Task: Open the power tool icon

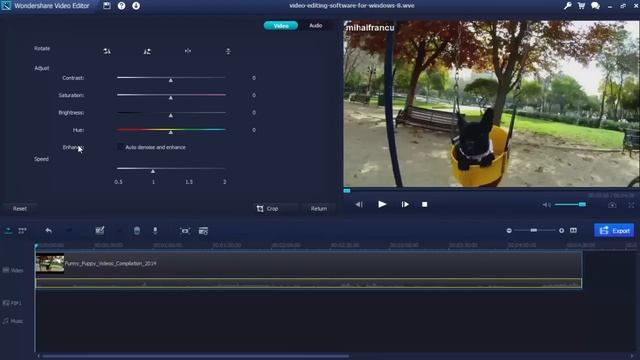Action: pos(185,231)
